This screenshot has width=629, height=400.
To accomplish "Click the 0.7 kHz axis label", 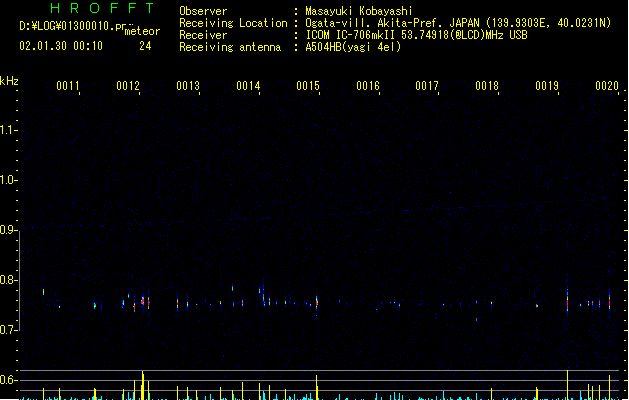I will click(x=8, y=330).
